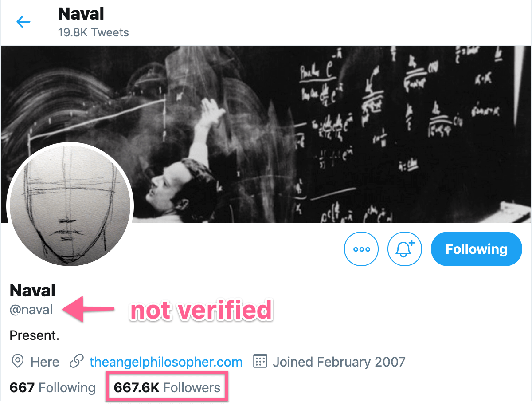
Task: Turn on notifications with the bell icon
Action: coord(405,249)
